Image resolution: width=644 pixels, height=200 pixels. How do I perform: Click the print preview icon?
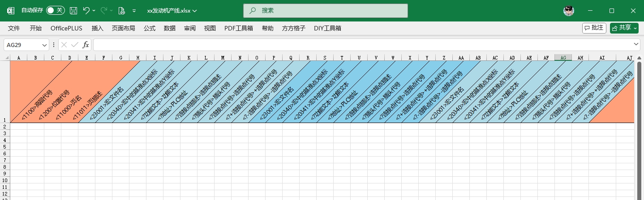point(121,10)
